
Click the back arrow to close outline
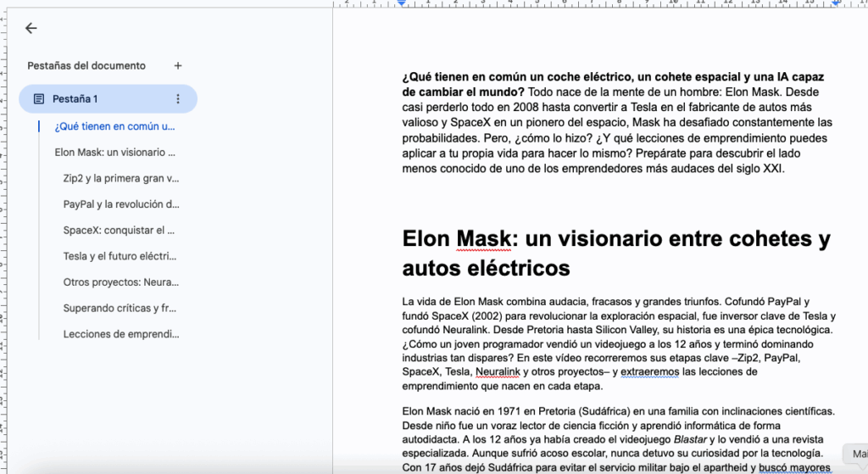(31, 28)
